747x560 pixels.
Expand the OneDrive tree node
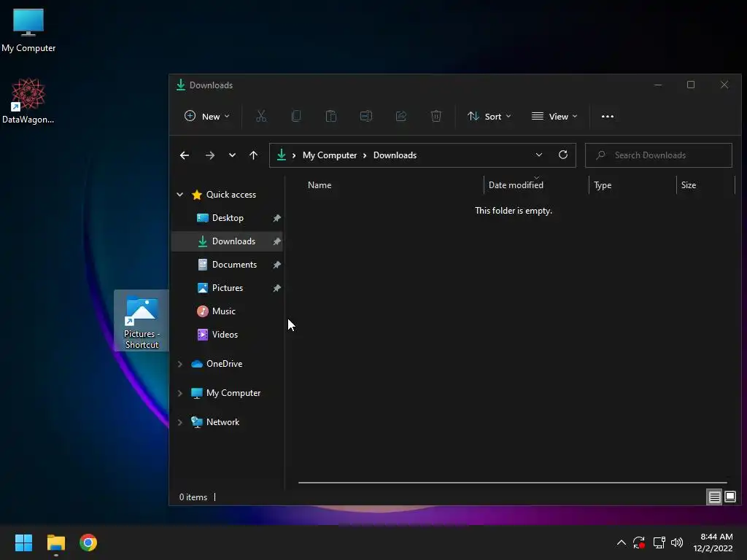tap(180, 364)
